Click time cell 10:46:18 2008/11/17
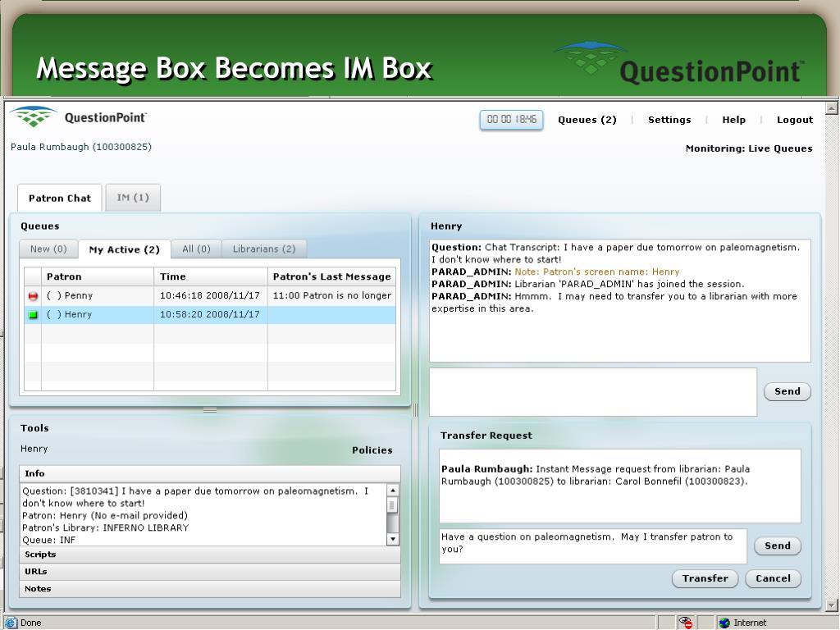 [x=209, y=295]
